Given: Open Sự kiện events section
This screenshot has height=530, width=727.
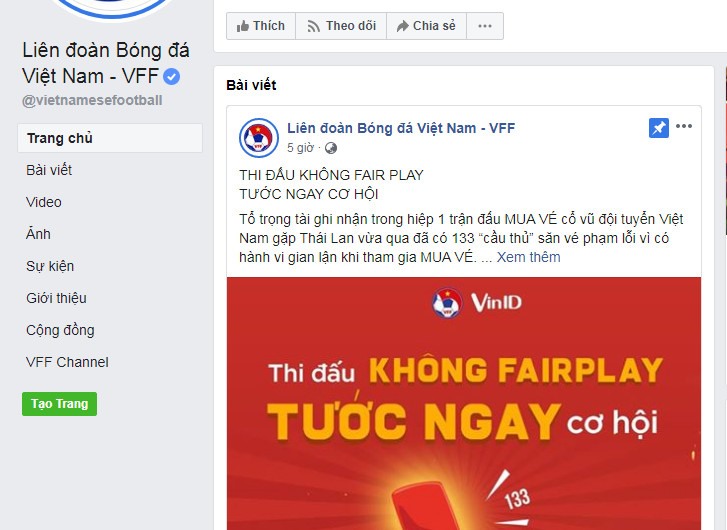Looking at the screenshot, I should point(50,266).
